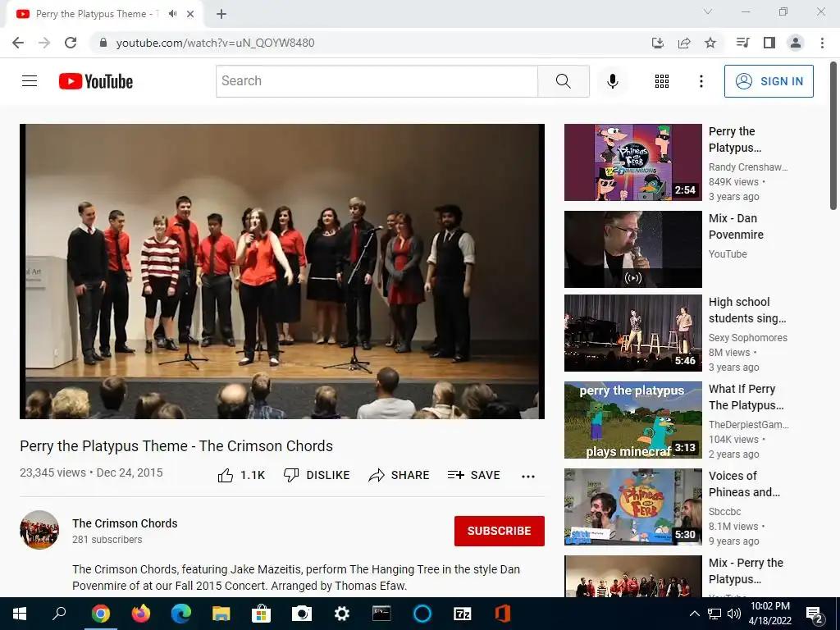Go forward in browser history

pos(44,43)
